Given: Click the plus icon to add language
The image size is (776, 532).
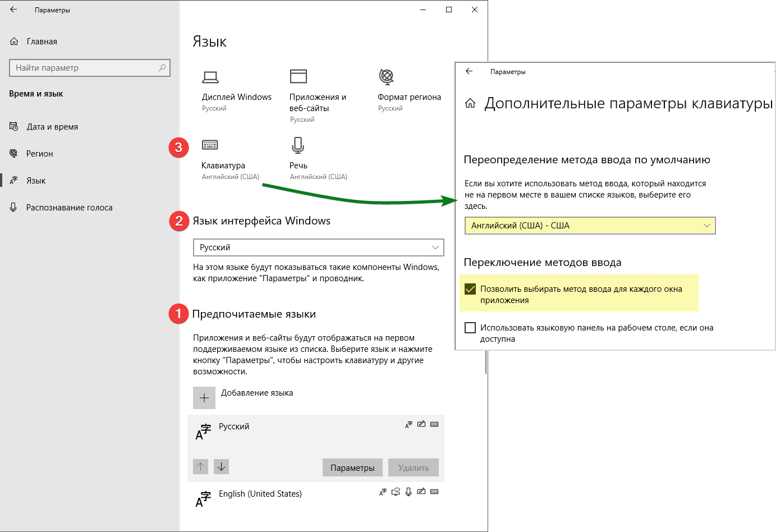Looking at the screenshot, I should 204,398.
